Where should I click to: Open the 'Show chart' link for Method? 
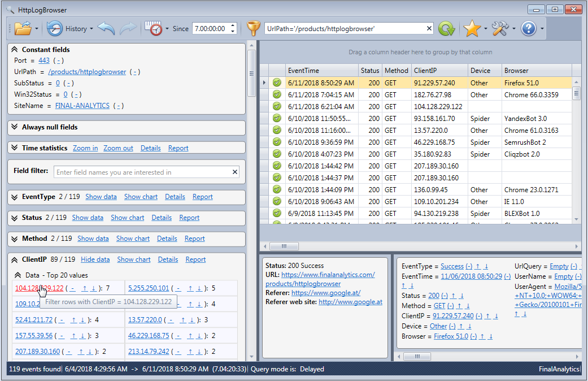(x=133, y=239)
